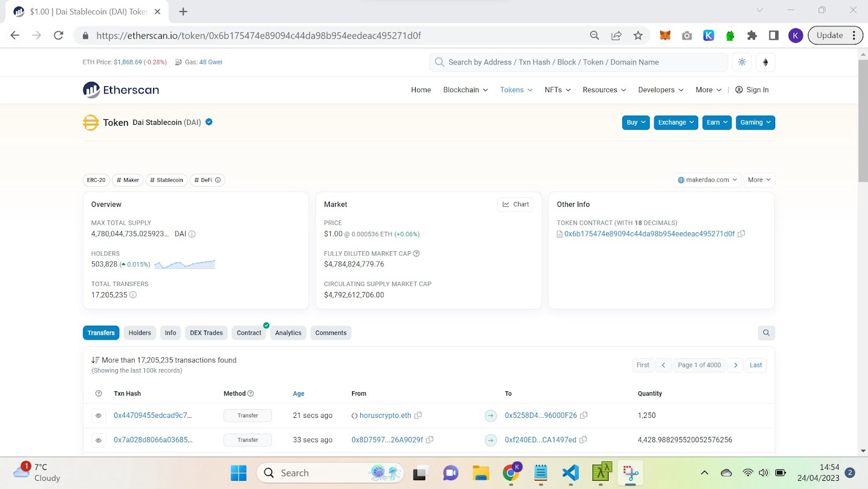Open the transfers search magnifier button
Image resolution: width=868 pixels, height=489 pixels.
[766, 333]
